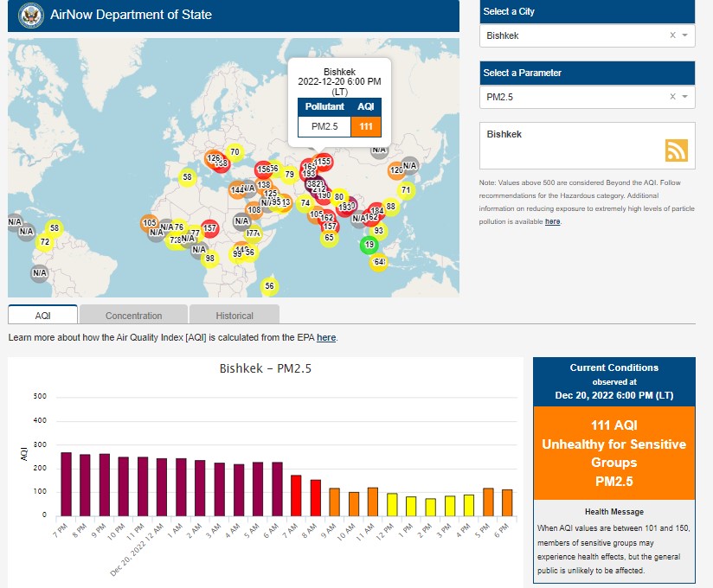Clear the PM2.5 parameter selection

[x=672, y=97]
